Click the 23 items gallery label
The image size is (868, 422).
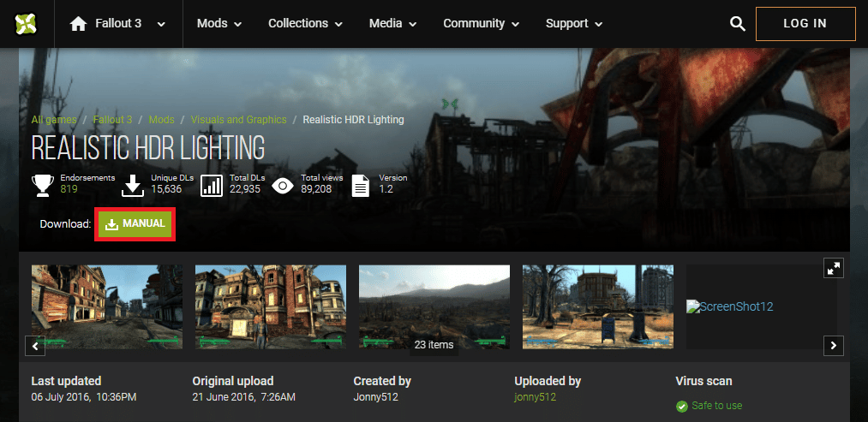click(x=434, y=345)
